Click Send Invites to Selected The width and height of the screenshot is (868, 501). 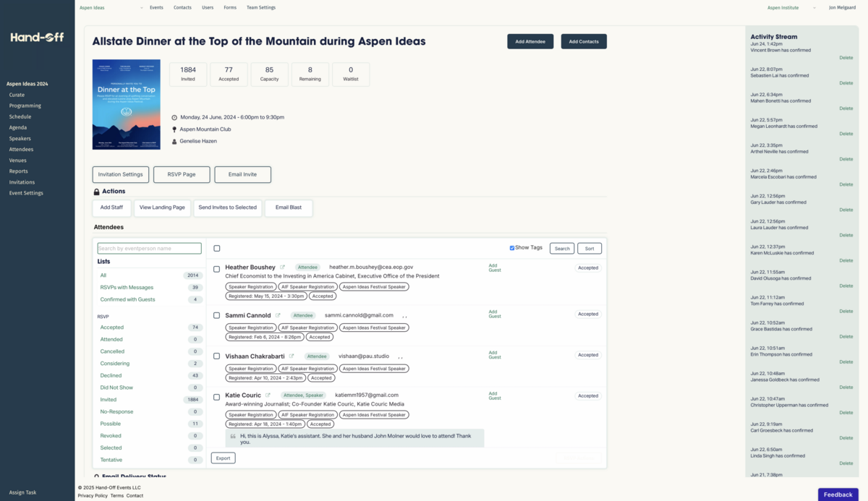point(227,207)
